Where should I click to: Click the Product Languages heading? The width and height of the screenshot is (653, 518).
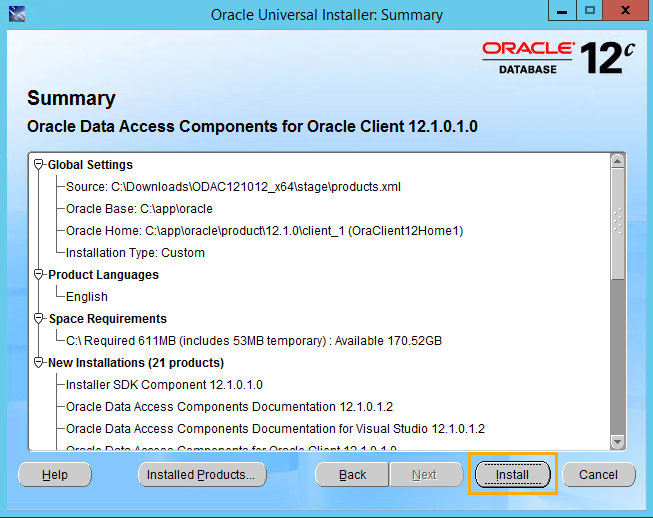[x=103, y=275]
